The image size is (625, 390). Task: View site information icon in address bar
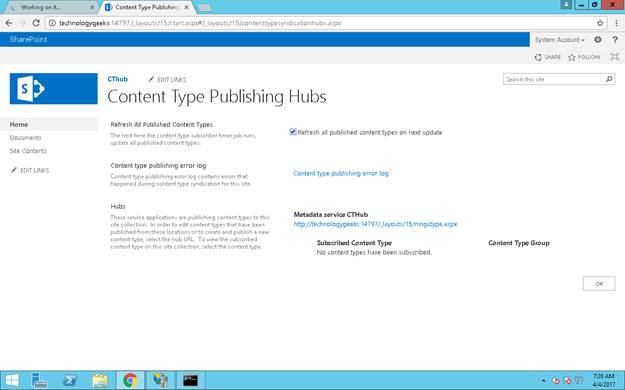tap(52, 23)
